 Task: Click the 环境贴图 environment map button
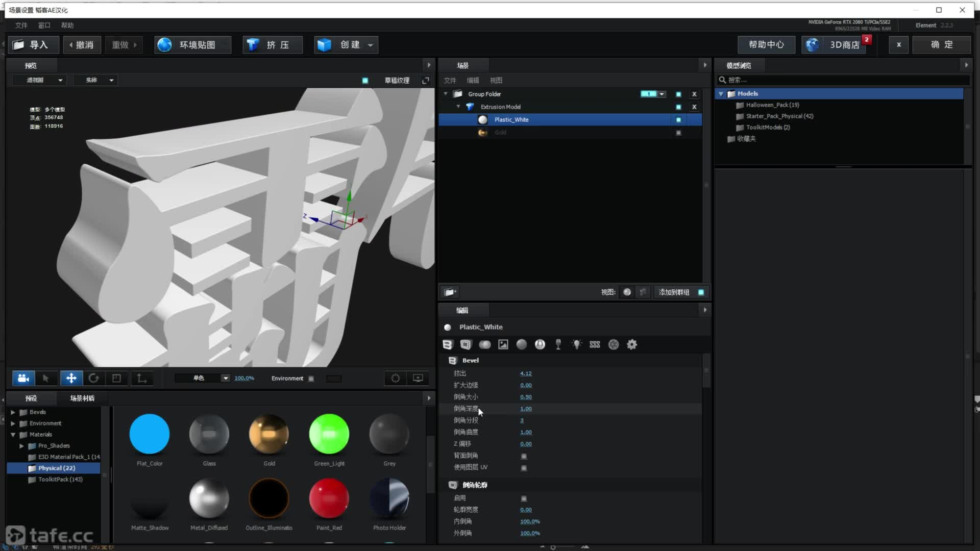(192, 45)
